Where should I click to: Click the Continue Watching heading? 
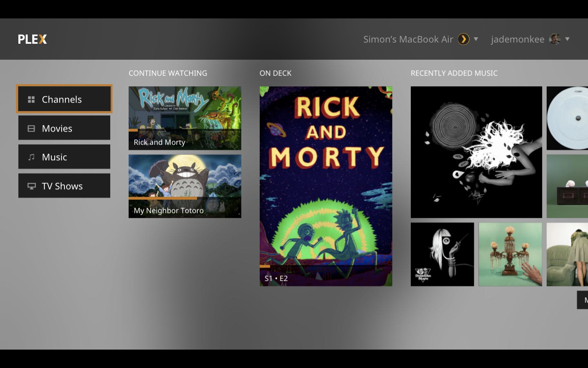tap(168, 73)
